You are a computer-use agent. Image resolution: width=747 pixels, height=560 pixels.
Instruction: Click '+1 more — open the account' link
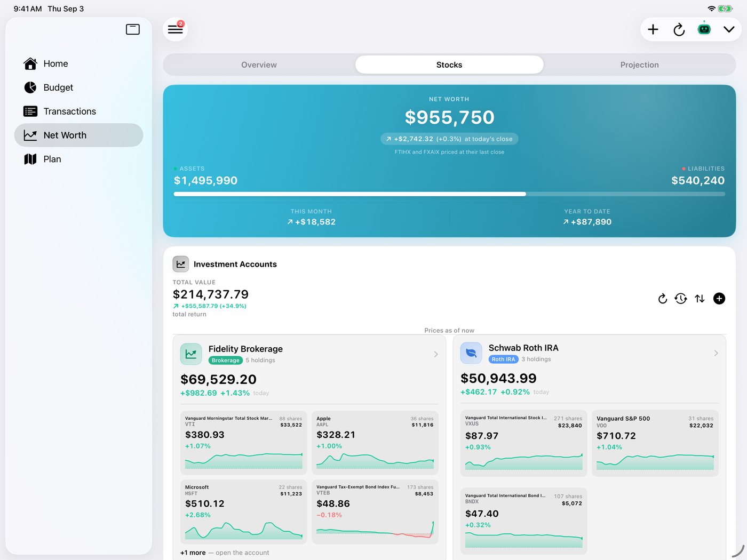[x=225, y=553]
